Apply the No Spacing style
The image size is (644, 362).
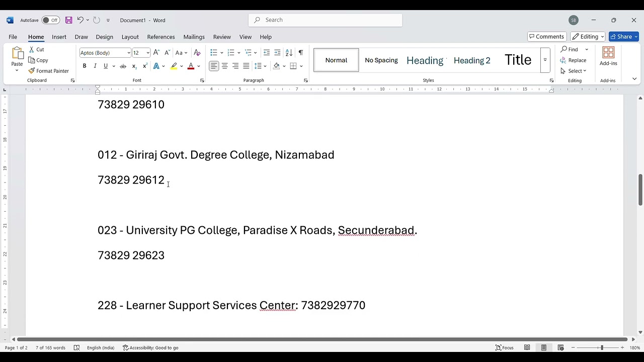[381, 60]
